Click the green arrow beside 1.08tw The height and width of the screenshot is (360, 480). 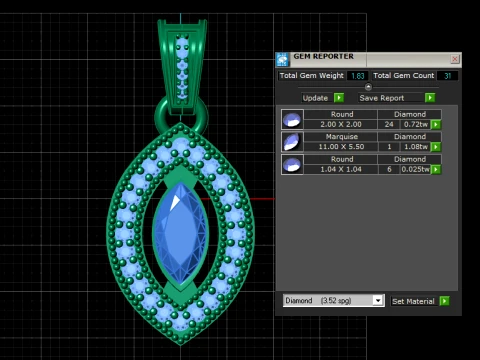pyautogui.click(x=436, y=147)
